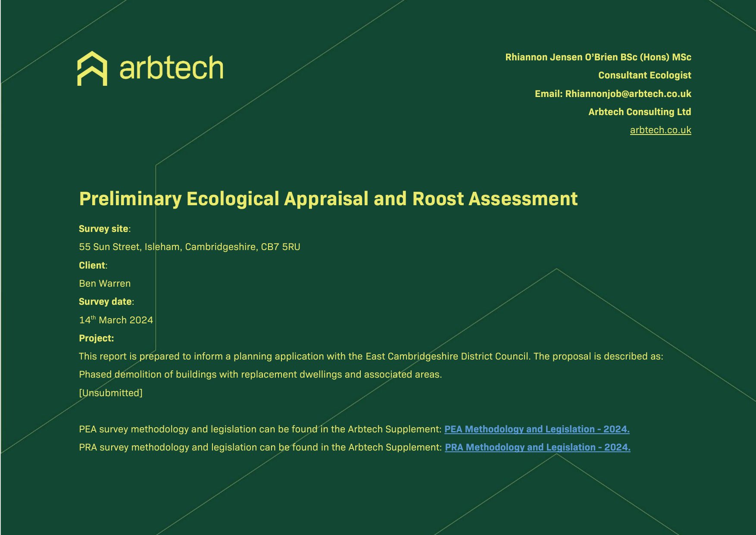Click the Rhiannonjob@arbtech.co.uk email address

click(x=628, y=94)
